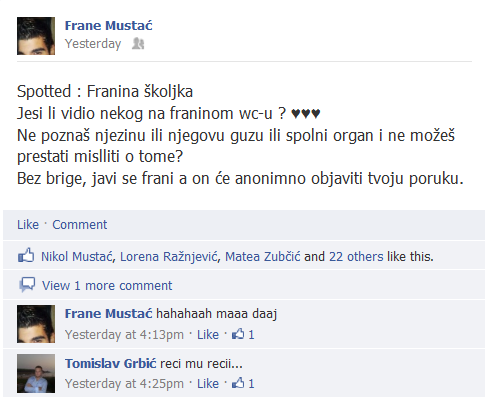This screenshot has height=397, width=485.
Task: Click the speech bubble comment icon
Action: (27, 285)
